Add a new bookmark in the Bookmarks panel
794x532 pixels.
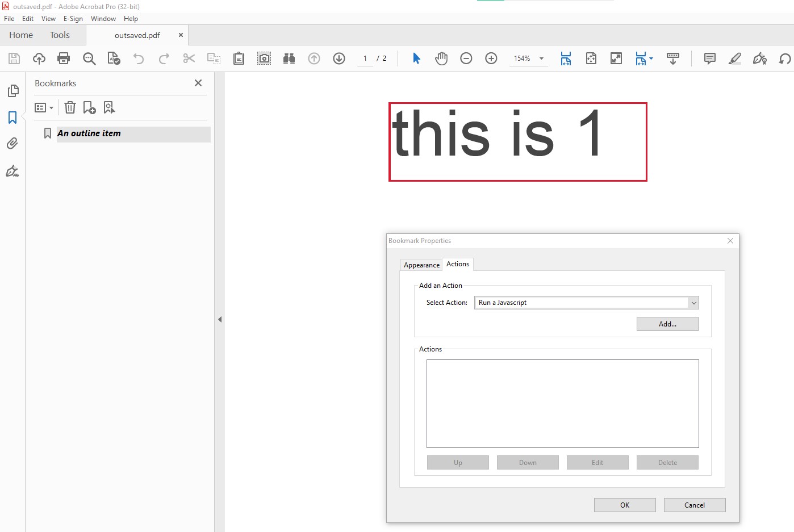(89, 107)
